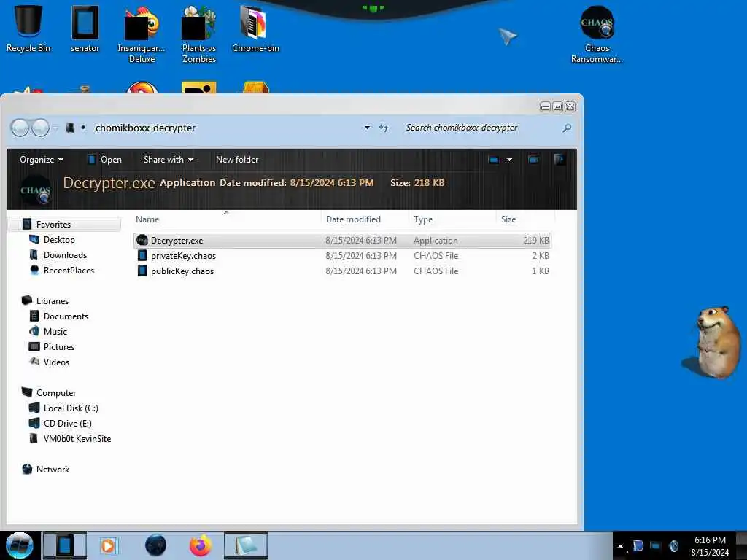Create a New folder
This screenshot has width=747, height=560.
(237, 160)
